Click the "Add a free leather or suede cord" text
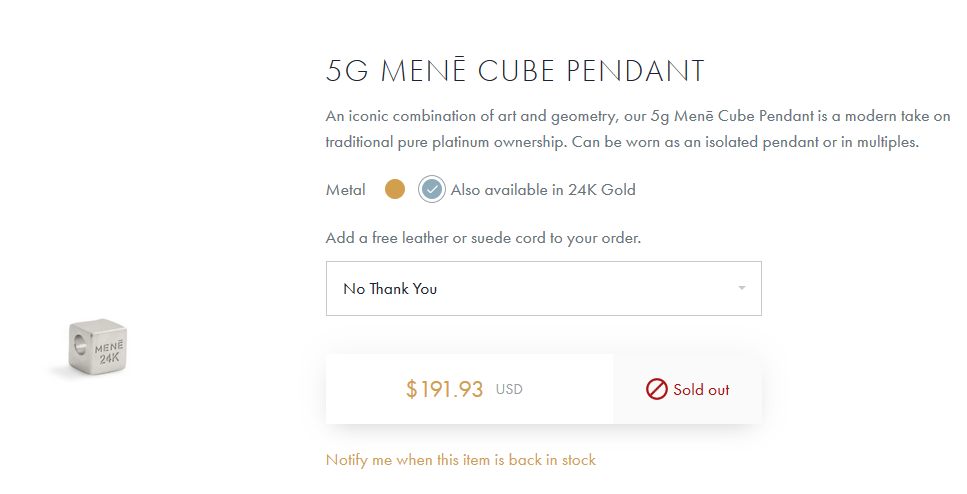Image resolution: width=967 pixels, height=494 pixels. pyautogui.click(x=482, y=238)
